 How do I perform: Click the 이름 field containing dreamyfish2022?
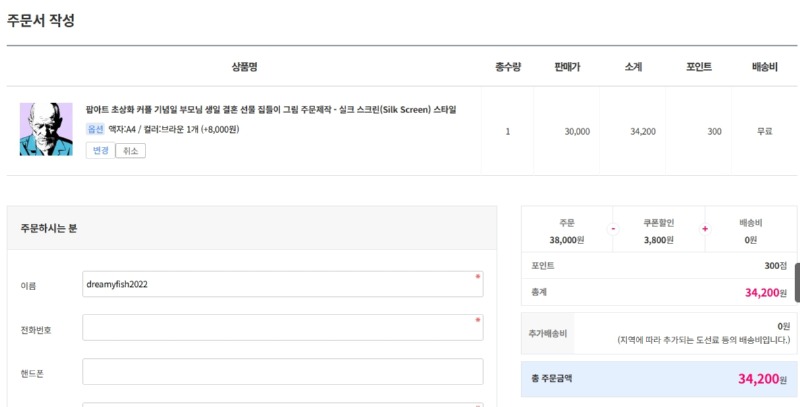tap(283, 284)
